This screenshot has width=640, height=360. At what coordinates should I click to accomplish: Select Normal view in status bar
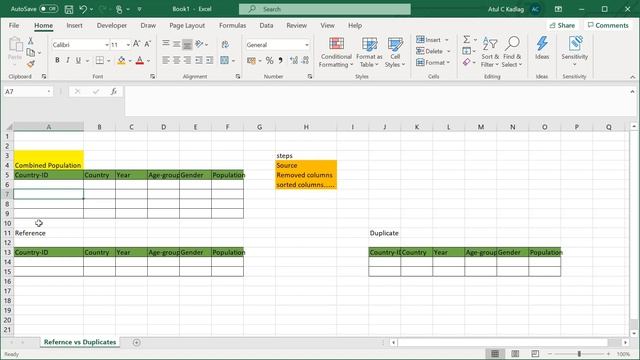click(x=495, y=354)
